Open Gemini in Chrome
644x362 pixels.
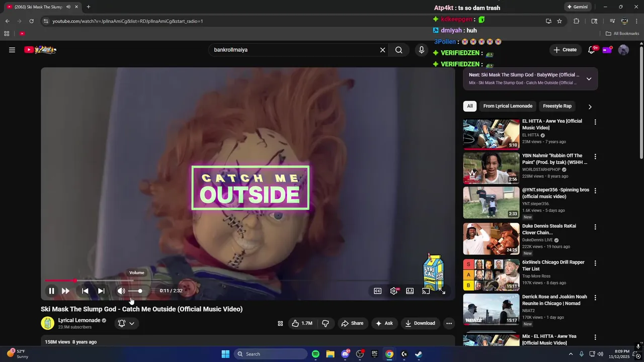[x=577, y=7]
